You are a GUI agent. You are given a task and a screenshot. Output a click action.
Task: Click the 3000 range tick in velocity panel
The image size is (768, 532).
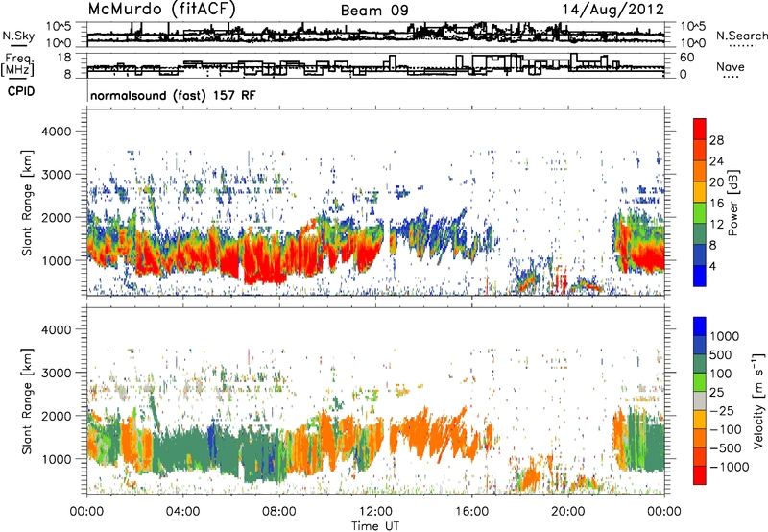57,373
